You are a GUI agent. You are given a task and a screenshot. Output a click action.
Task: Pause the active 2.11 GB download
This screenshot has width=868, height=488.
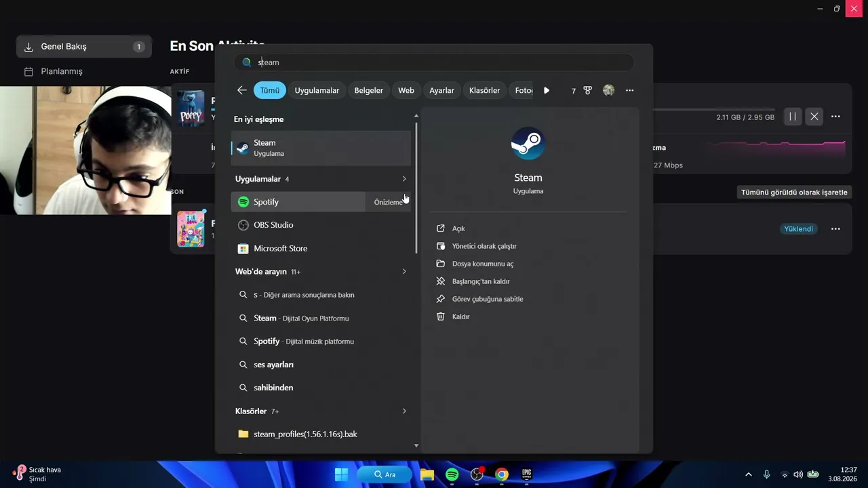pos(792,117)
